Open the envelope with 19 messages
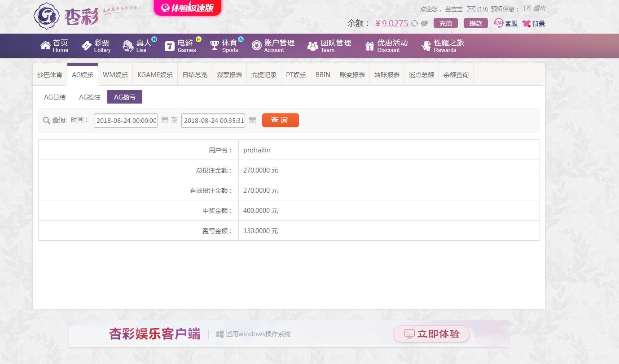 click(x=470, y=9)
